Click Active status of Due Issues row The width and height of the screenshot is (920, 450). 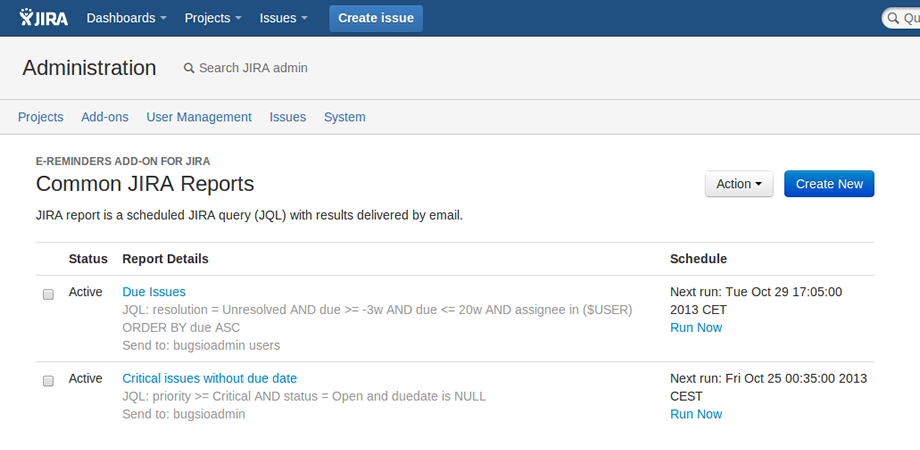click(85, 292)
